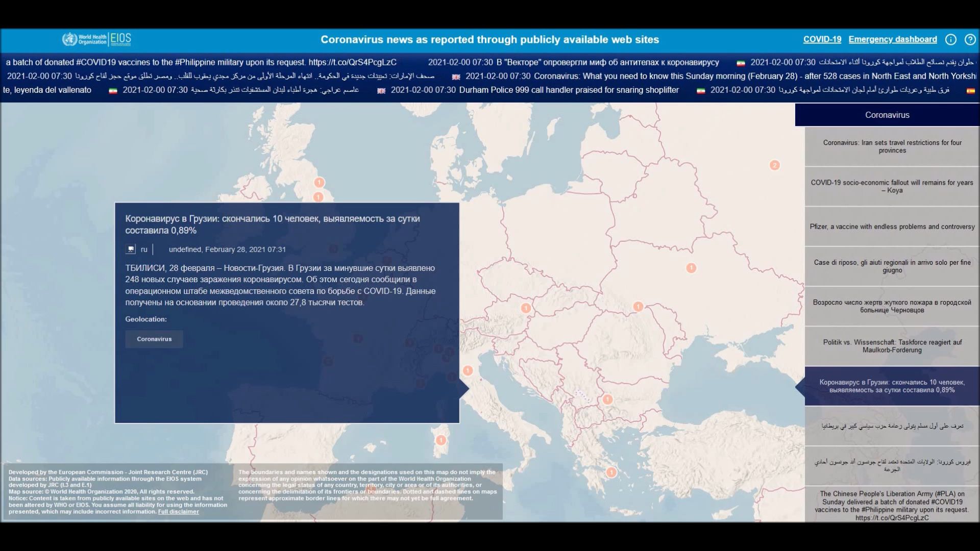Image resolution: width=980 pixels, height=551 pixels.
Task: Click ticker text 'a batch of donated #COVID19 vaccines'
Action: tap(201, 62)
